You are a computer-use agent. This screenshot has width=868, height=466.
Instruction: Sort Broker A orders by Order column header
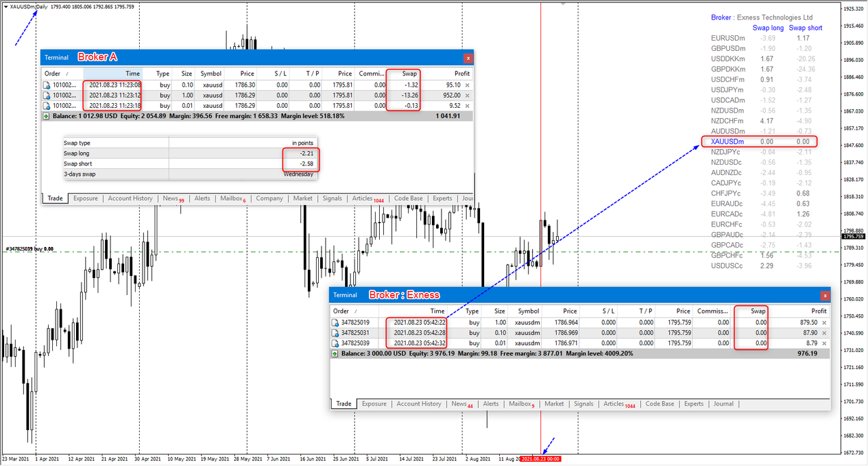62,73
